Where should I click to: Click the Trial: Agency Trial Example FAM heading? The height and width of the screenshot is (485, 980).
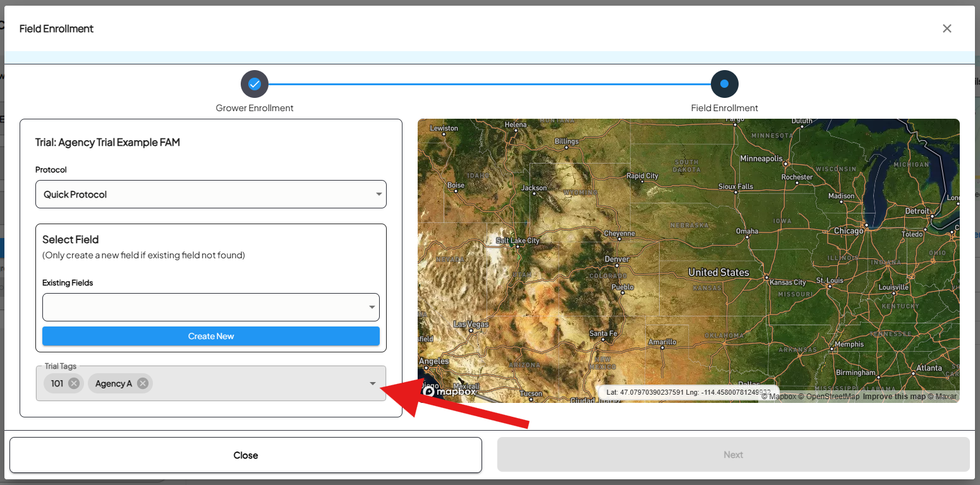tap(107, 143)
